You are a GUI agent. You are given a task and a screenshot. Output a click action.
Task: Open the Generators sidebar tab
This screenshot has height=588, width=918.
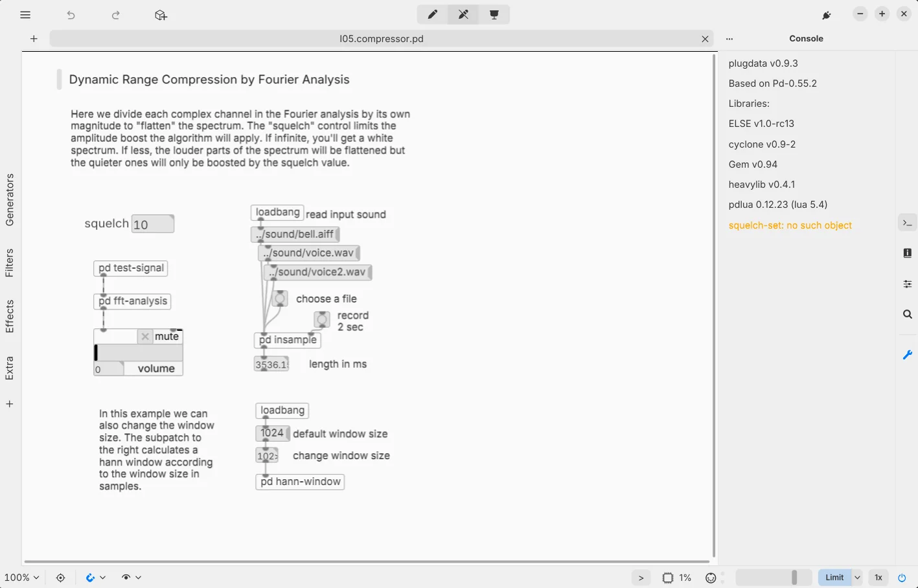(10, 199)
